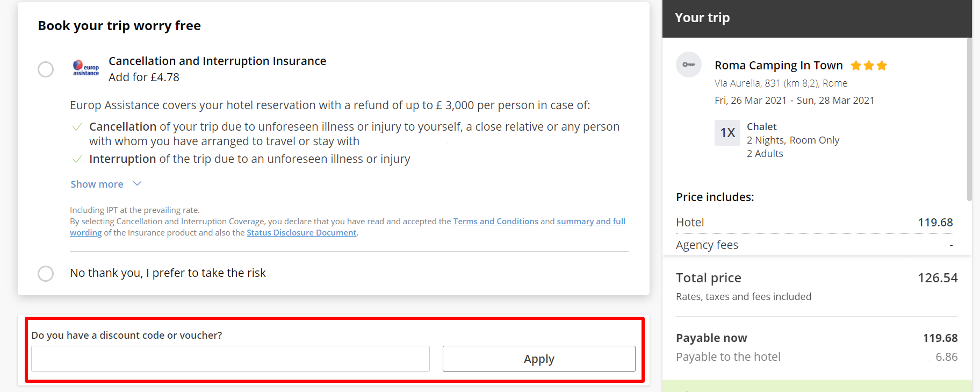Click the 1X room quantity badge
Screen dimensions: 980x392
(727, 133)
